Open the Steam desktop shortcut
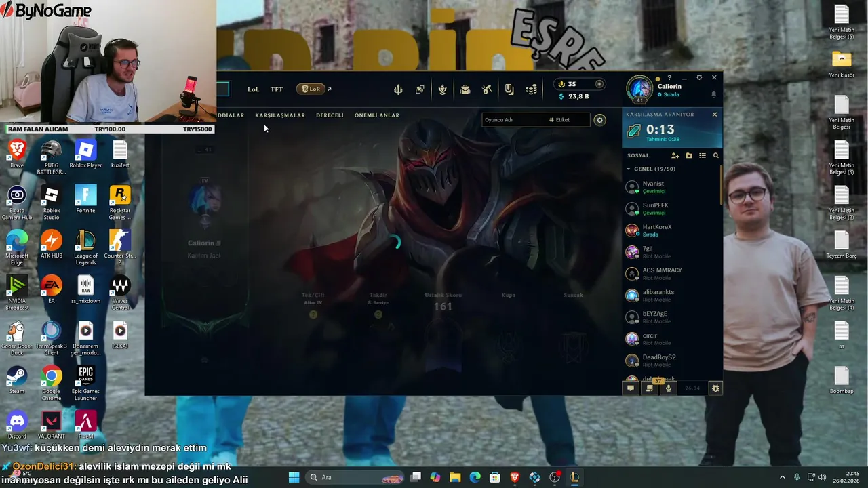Image resolution: width=868 pixels, height=488 pixels. coord(17,380)
